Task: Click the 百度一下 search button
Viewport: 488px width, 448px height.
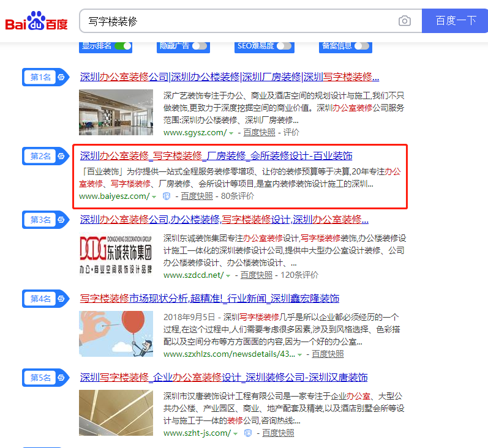Action: [455, 21]
